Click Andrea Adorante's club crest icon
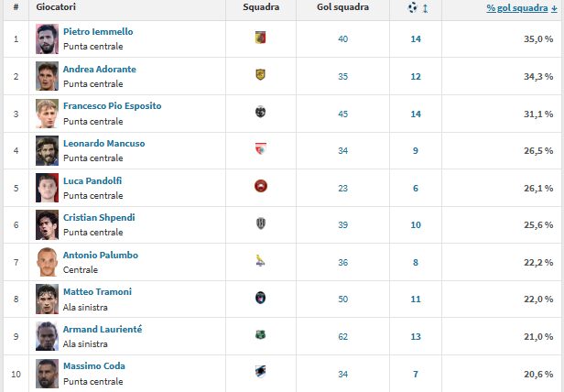564x392 pixels. click(x=261, y=76)
